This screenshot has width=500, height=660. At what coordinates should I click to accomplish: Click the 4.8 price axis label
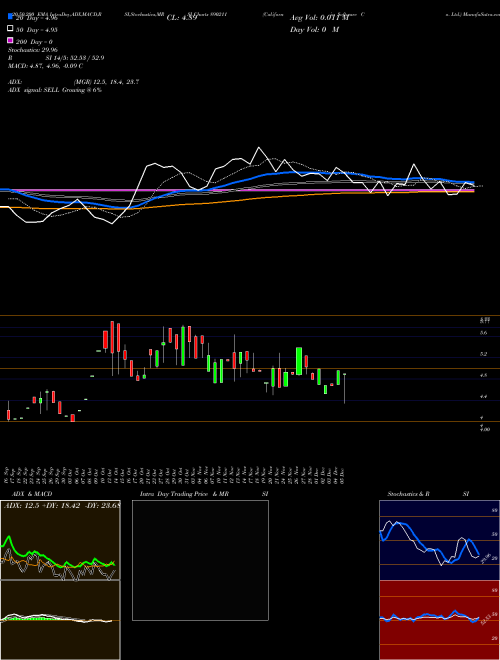click(484, 375)
